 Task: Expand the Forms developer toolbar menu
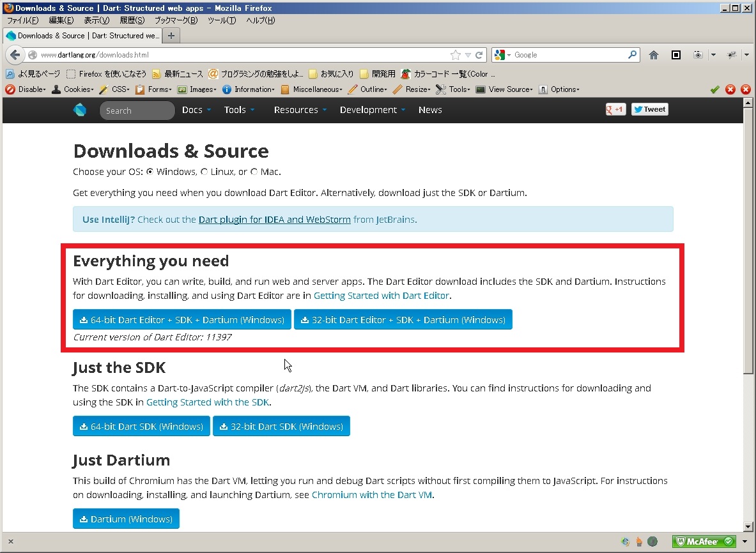tap(153, 89)
